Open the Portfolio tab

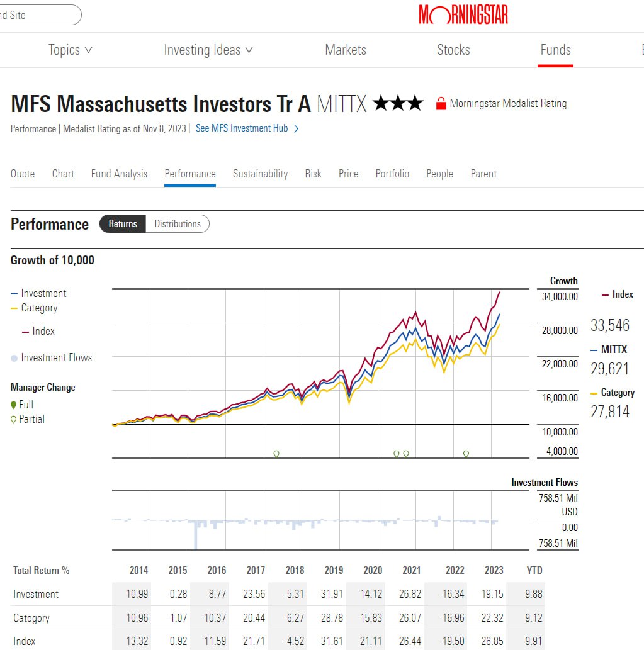click(392, 174)
